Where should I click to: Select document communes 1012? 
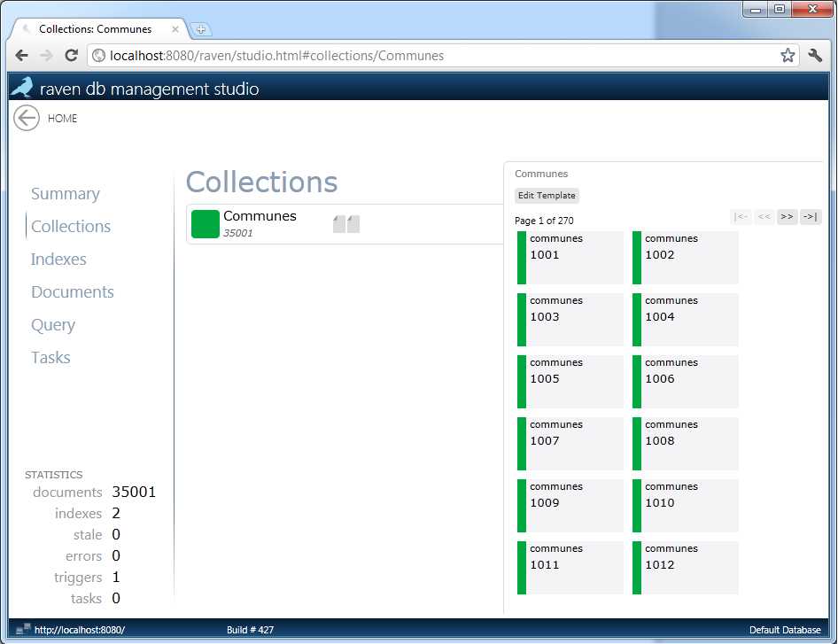point(686,567)
